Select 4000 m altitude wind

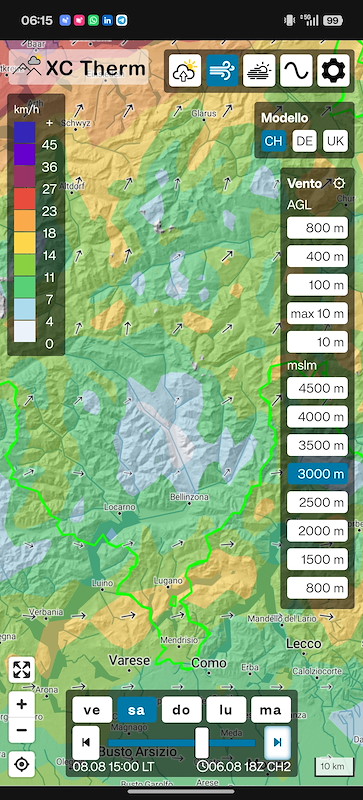(317, 417)
